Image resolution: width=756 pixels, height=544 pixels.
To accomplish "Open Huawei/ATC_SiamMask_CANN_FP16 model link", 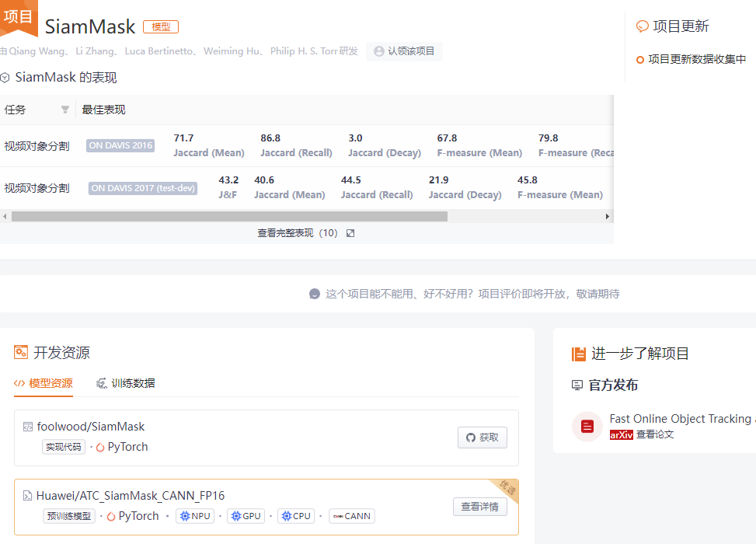I will (x=131, y=496).
